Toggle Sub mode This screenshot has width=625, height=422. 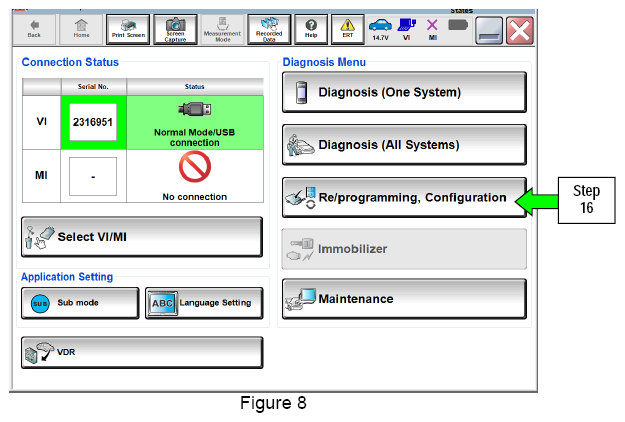(x=80, y=303)
